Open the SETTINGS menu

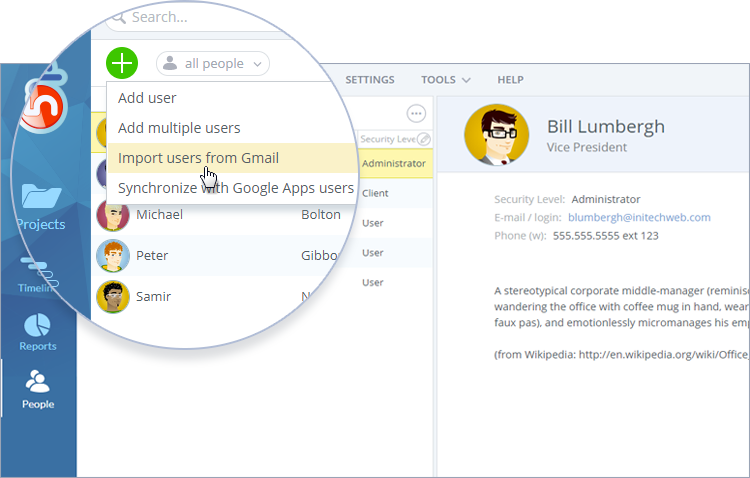370,80
